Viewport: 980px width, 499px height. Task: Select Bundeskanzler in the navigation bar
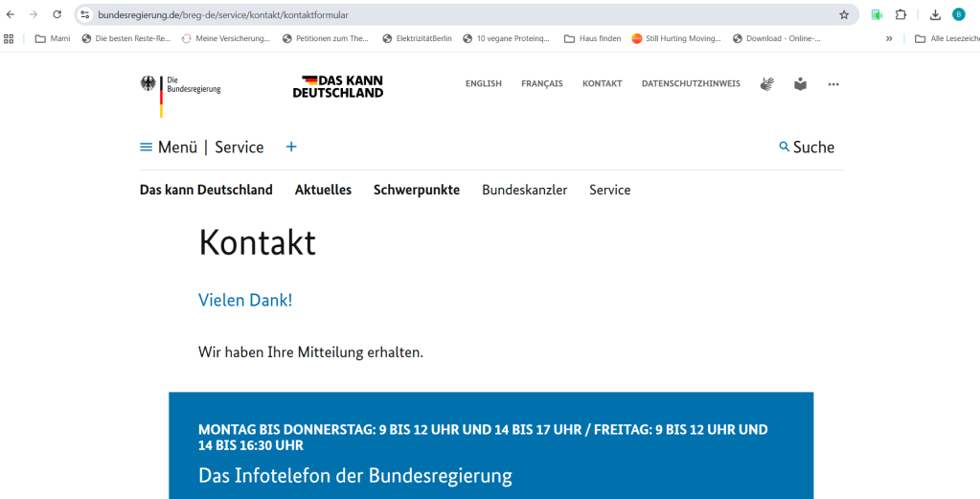pos(524,190)
